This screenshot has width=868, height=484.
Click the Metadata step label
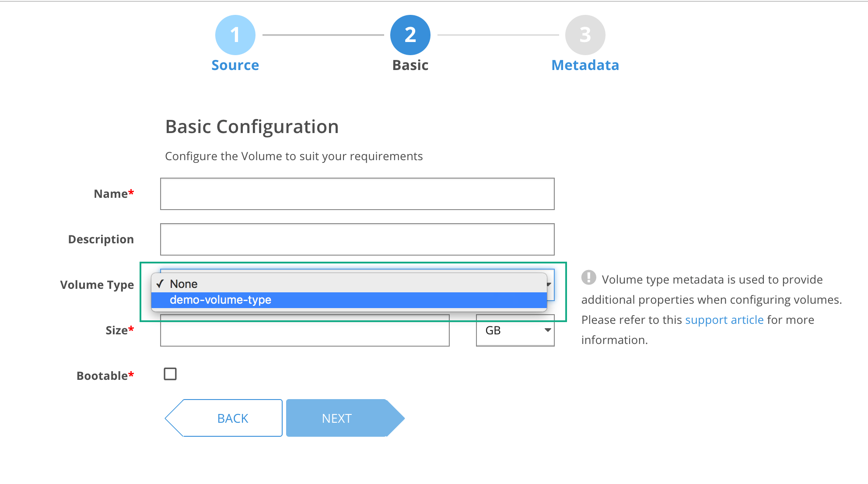(x=585, y=65)
